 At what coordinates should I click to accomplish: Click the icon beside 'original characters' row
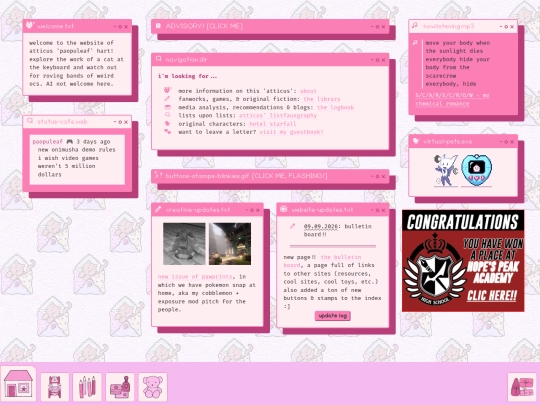(x=168, y=123)
